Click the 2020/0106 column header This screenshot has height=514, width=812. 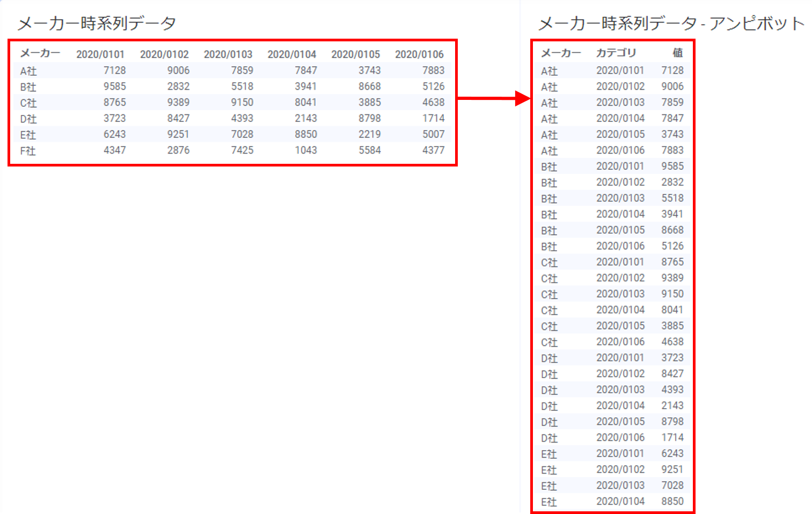click(x=419, y=54)
